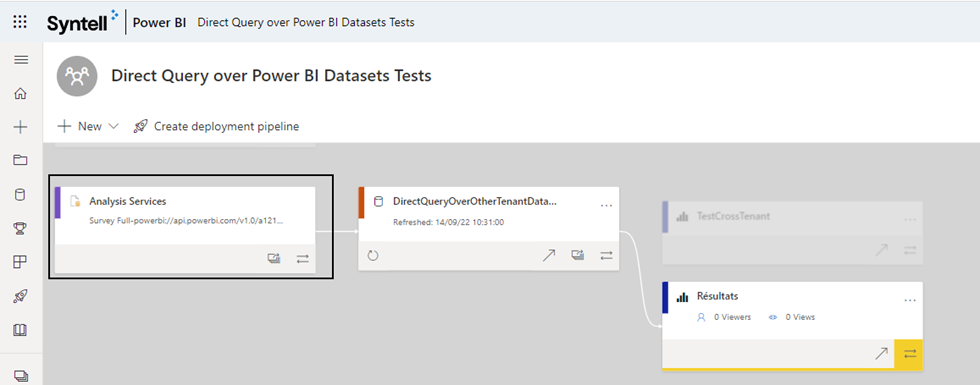980x385 pixels.
Task: Open more options for Résultats report
Action: [909, 301]
